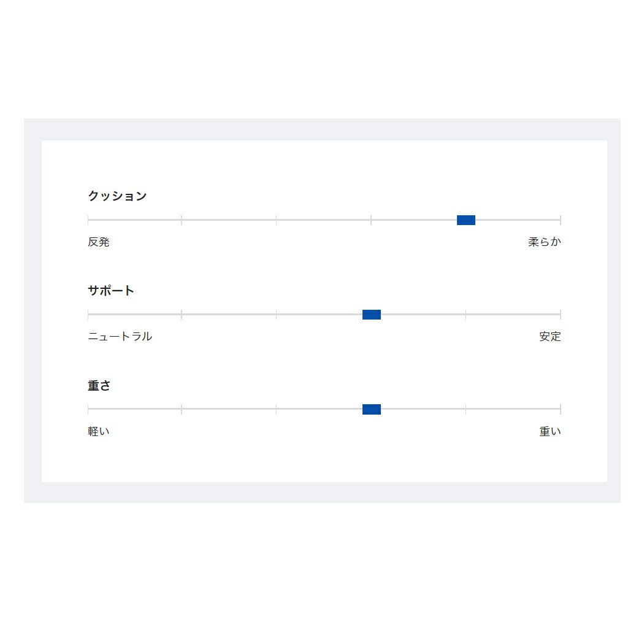Click the クッション heading text
The image size is (644, 644).
pos(117,196)
